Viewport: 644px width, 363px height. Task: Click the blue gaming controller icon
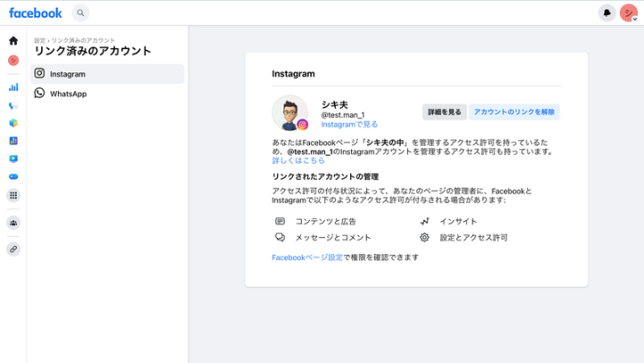click(x=13, y=177)
